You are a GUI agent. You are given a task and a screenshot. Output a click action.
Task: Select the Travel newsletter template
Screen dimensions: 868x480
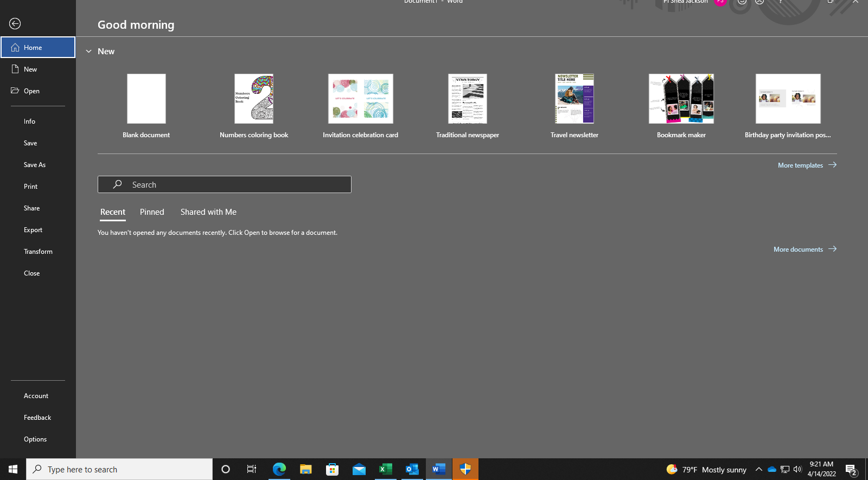point(574,99)
